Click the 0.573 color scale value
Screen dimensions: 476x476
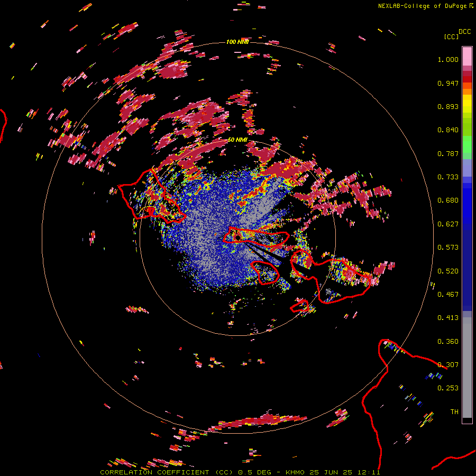448,248
